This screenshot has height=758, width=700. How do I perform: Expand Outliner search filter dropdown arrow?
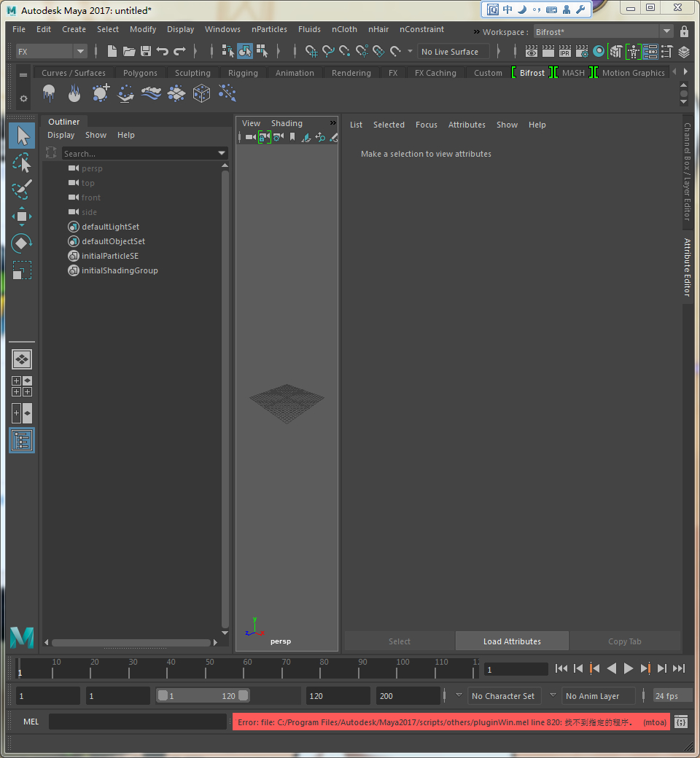pos(222,153)
